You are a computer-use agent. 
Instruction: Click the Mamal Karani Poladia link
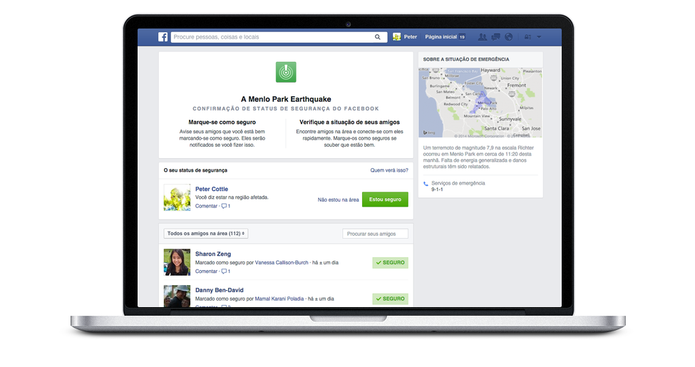tap(279, 299)
